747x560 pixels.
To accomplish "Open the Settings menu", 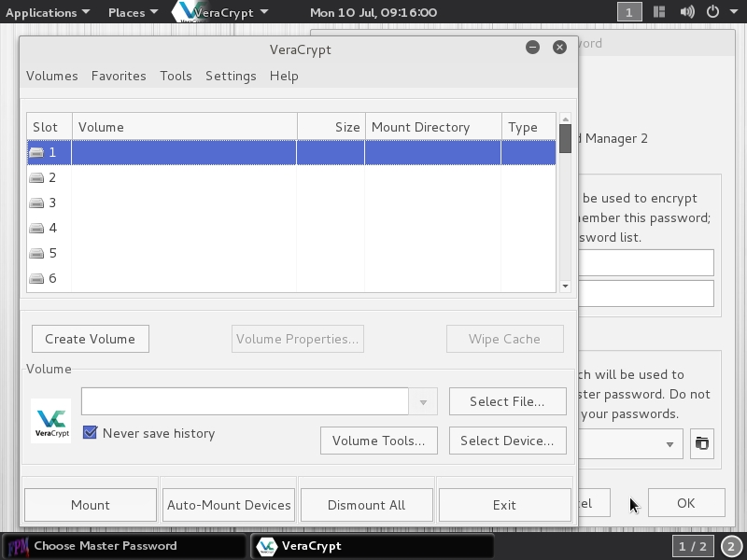I will [231, 77].
